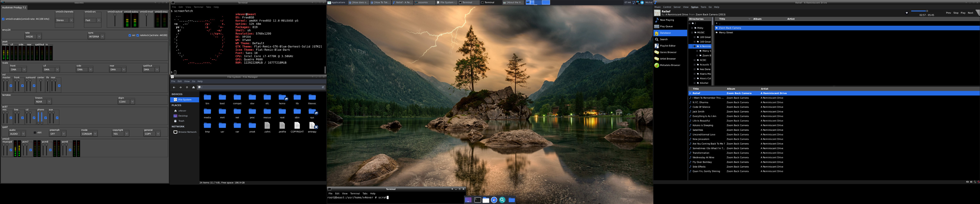Viewport: 980px width, 204px height.
Task: Open the linesrc REAR dropdown
Action: tap(43, 102)
